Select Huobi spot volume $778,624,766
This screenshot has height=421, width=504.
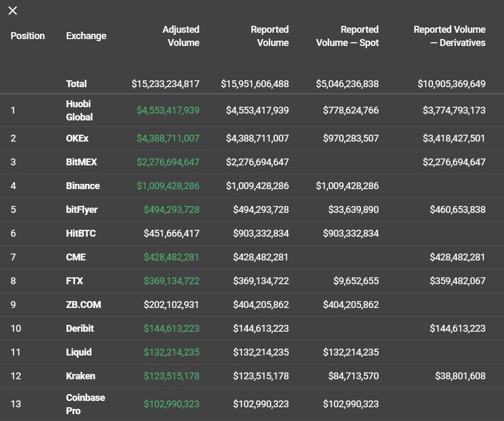(351, 110)
